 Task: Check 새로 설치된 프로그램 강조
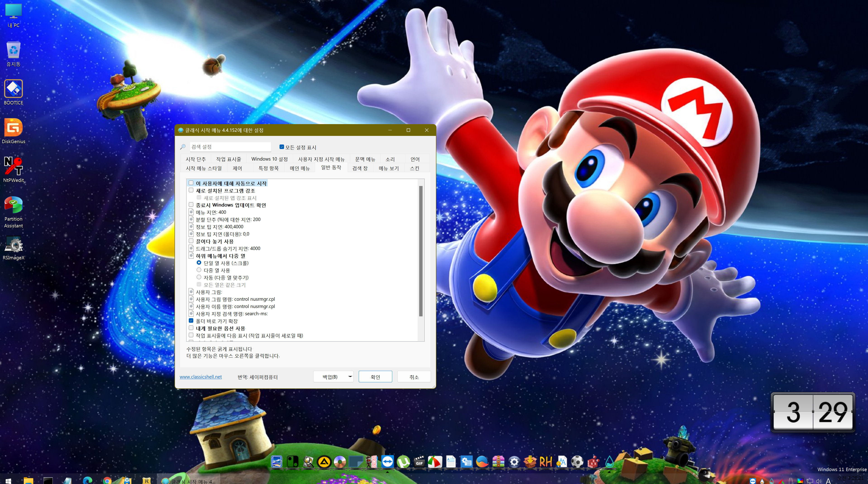pos(191,190)
